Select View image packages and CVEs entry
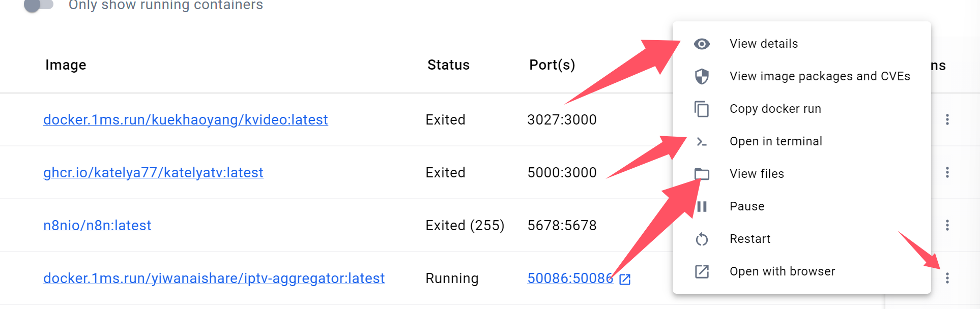 coord(819,76)
